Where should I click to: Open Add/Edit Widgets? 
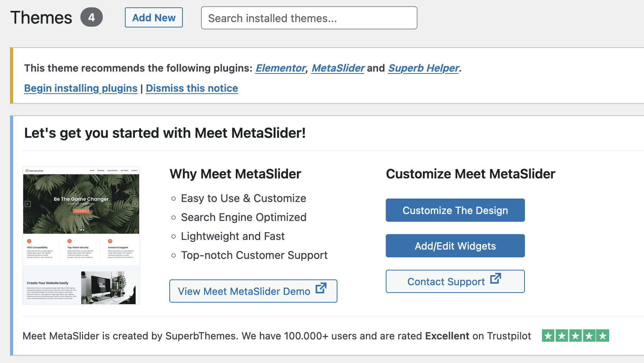tap(455, 246)
